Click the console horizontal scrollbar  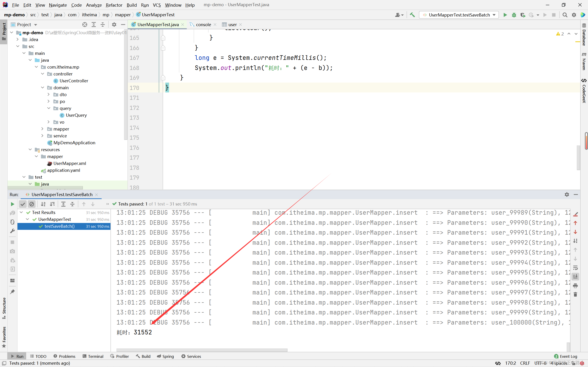point(202,350)
